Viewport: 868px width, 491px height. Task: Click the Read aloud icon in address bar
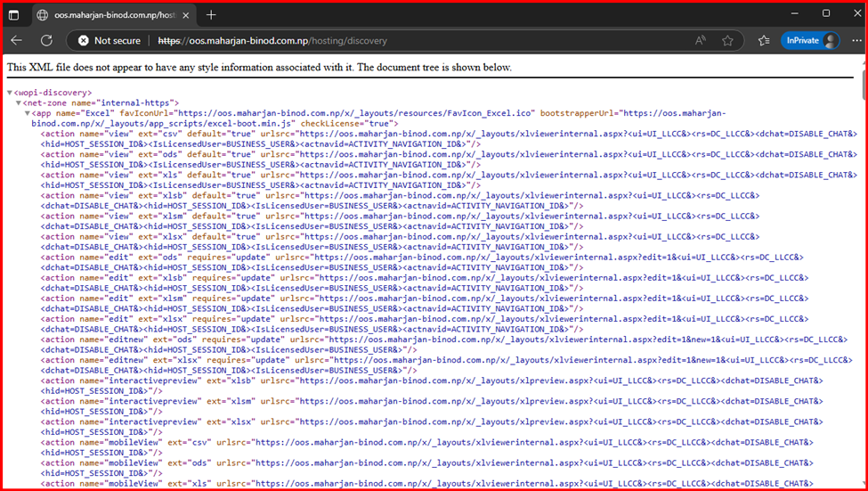701,40
